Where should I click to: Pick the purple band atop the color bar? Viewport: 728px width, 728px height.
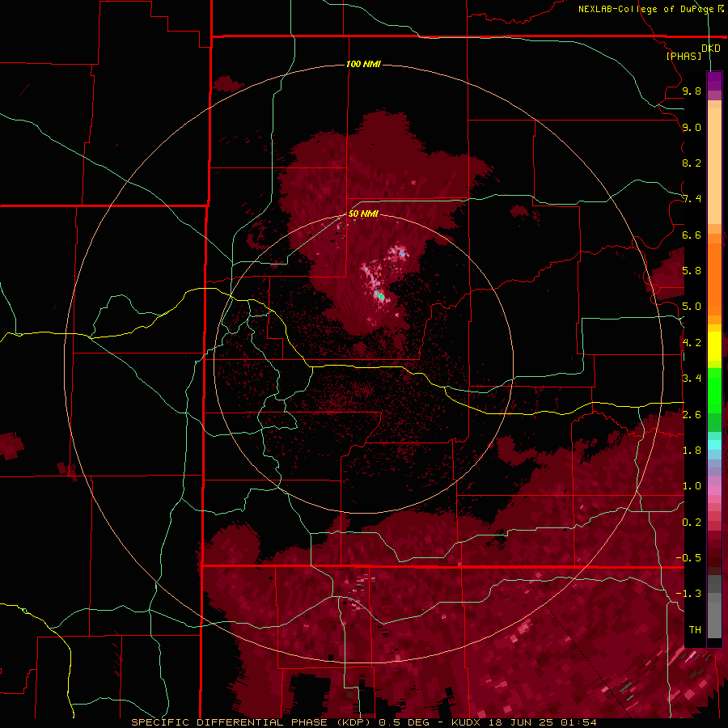click(x=714, y=81)
